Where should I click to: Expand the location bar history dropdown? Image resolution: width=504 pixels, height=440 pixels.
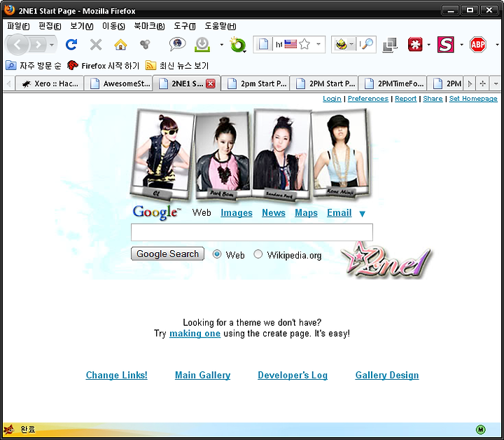click(318, 44)
